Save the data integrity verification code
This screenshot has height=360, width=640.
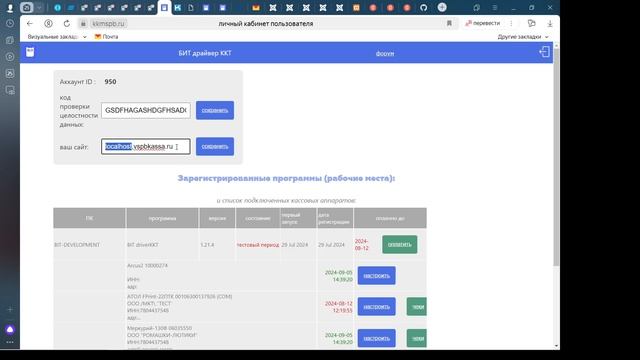pyautogui.click(x=215, y=110)
